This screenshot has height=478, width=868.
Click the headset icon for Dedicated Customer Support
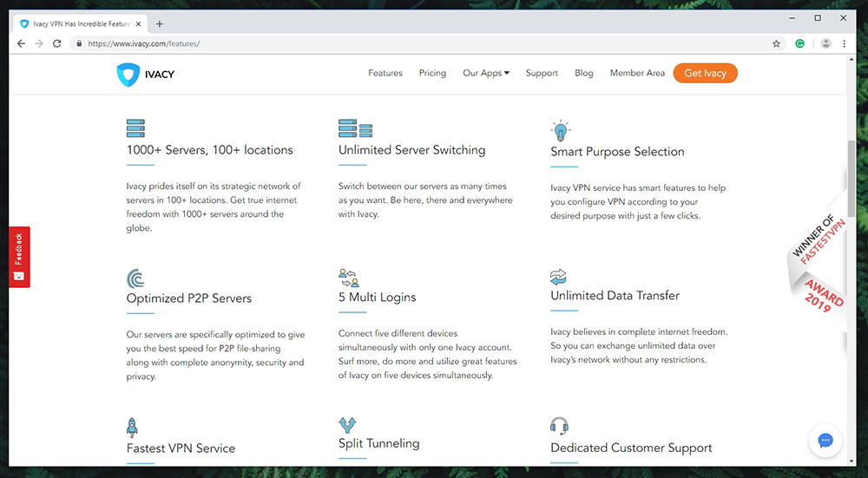tap(559, 427)
